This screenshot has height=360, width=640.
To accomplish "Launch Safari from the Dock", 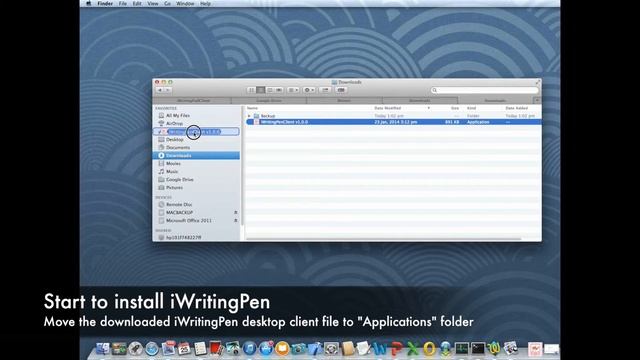I will click(152, 349).
